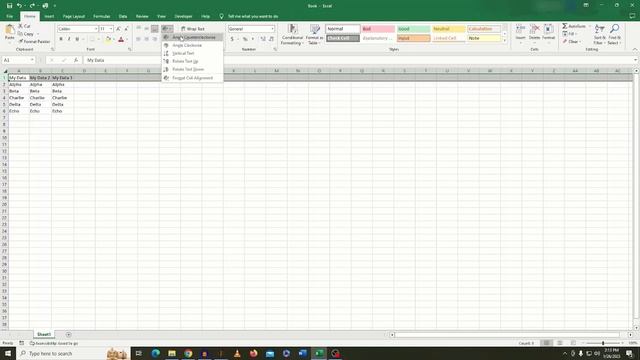Screen dimensions: 640x360
Task: Toggle Underline formatting
Action: click(x=77, y=39)
